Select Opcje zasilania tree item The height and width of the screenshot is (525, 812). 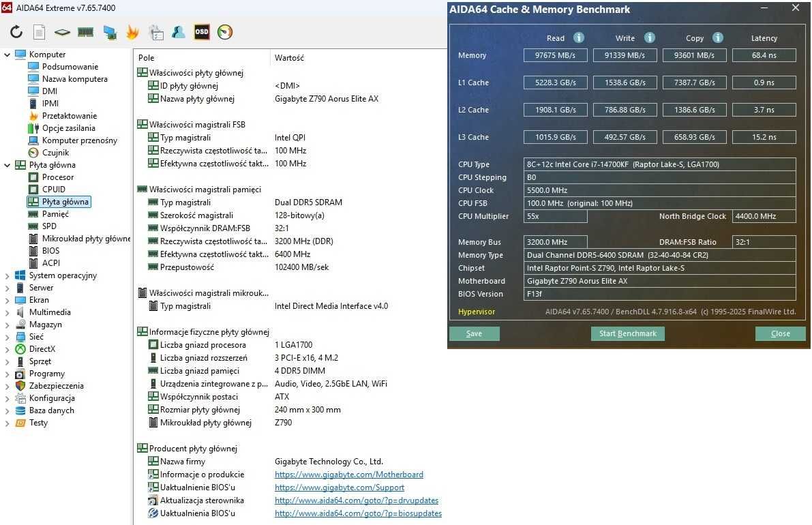tap(68, 128)
